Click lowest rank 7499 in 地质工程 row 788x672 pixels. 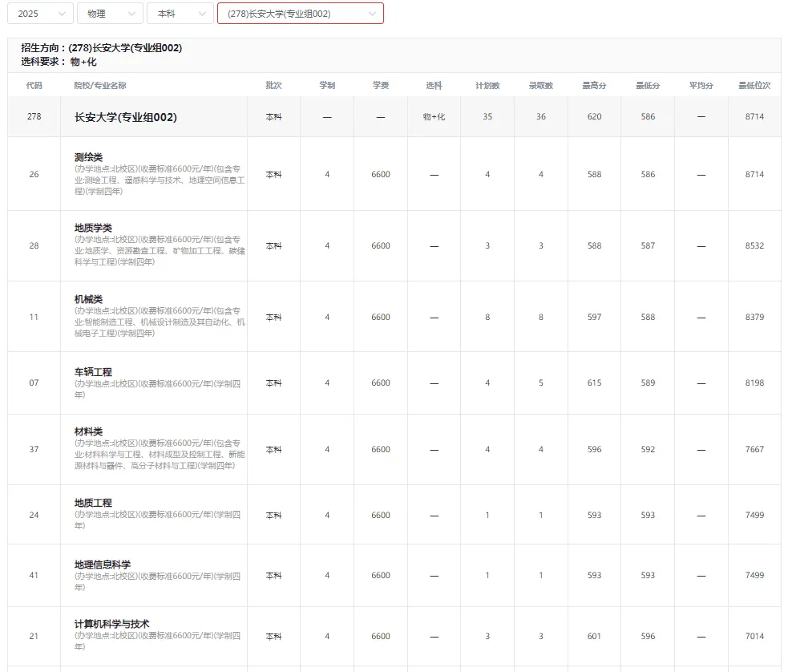(754, 515)
